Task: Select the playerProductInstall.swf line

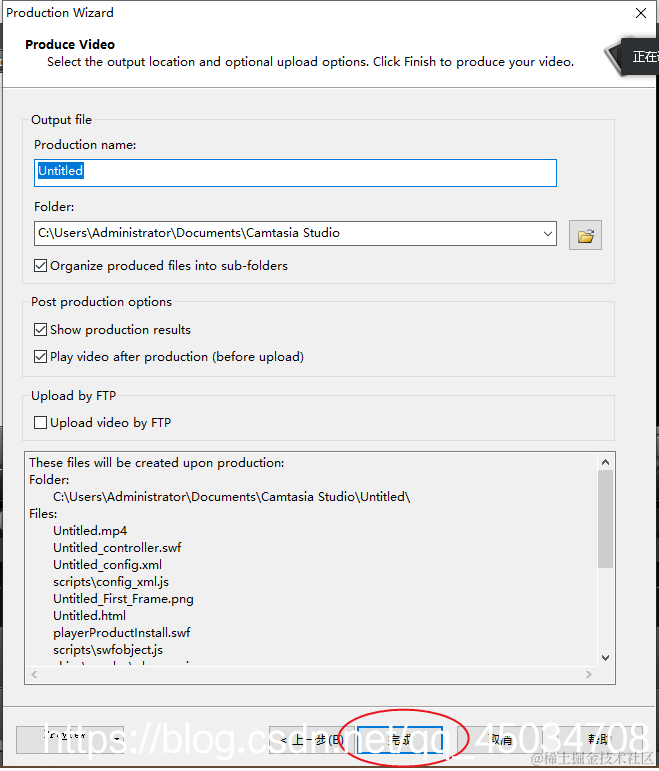Action: pyautogui.click(x=121, y=633)
